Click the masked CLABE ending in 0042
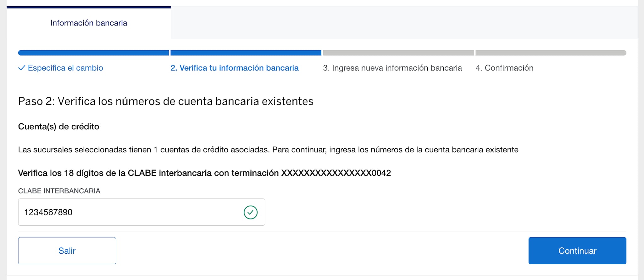The width and height of the screenshot is (644, 280). coord(336,173)
